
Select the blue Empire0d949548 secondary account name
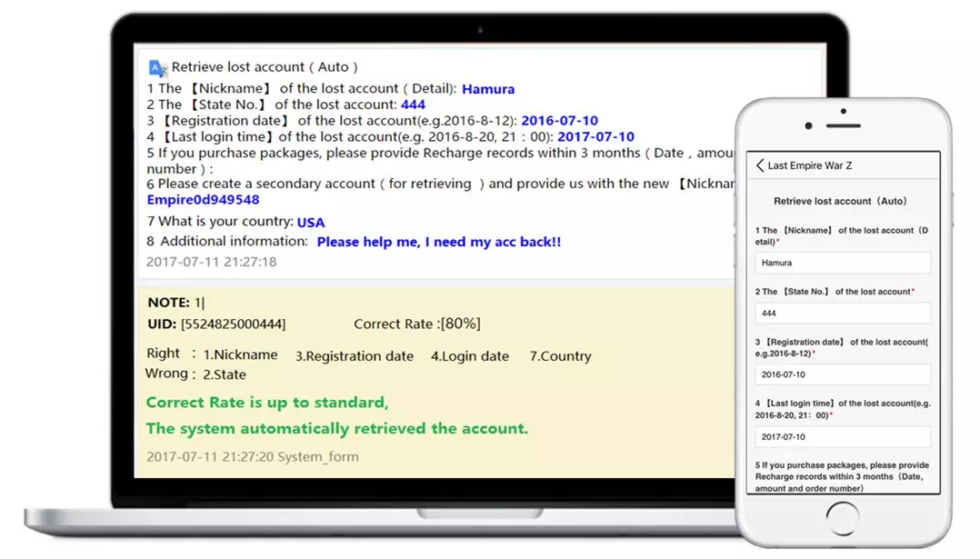click(203, 199)
